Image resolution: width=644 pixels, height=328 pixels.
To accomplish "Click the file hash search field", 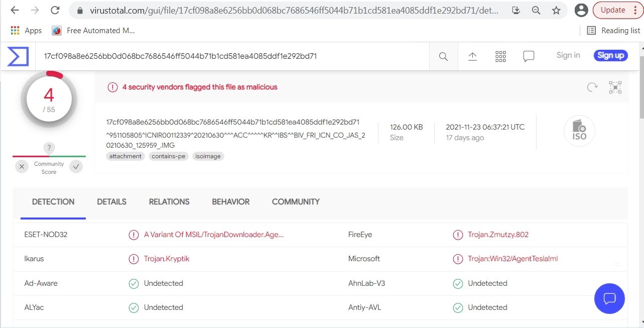I will (x=231, y=56).
